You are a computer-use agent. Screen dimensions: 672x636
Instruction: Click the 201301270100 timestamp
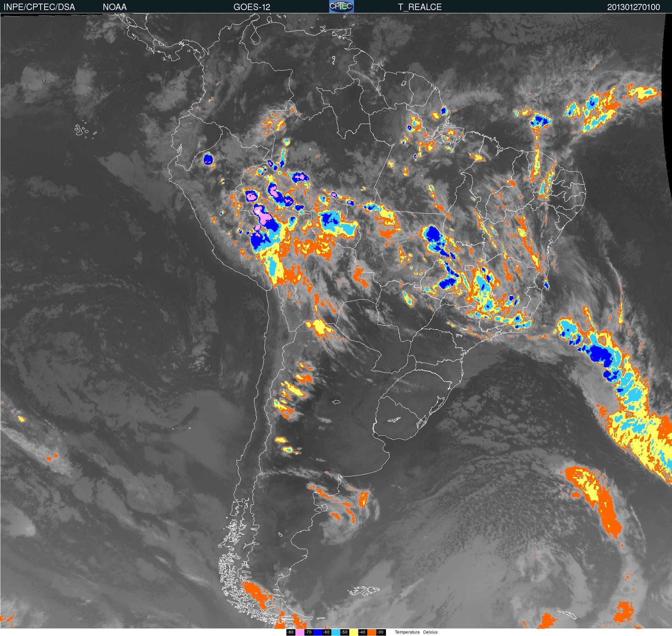(x=634, y=7)
